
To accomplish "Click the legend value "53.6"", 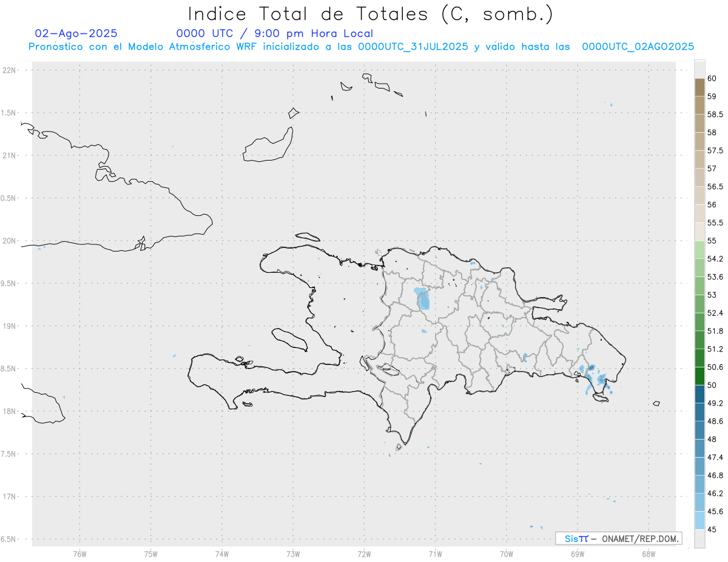I will (715, 277).
